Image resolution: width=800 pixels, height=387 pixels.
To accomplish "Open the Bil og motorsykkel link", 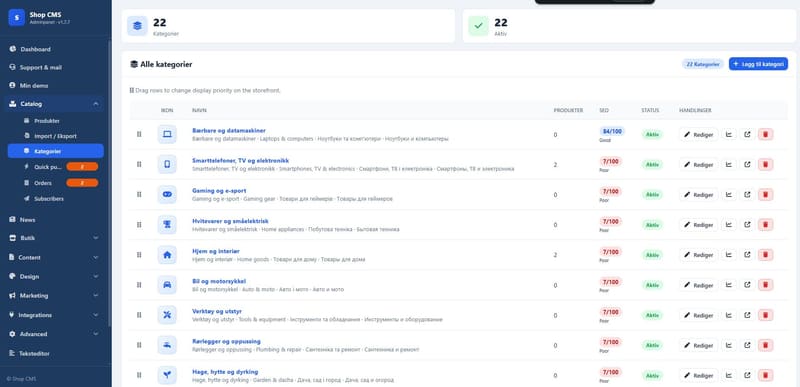I will click(219, 281).
